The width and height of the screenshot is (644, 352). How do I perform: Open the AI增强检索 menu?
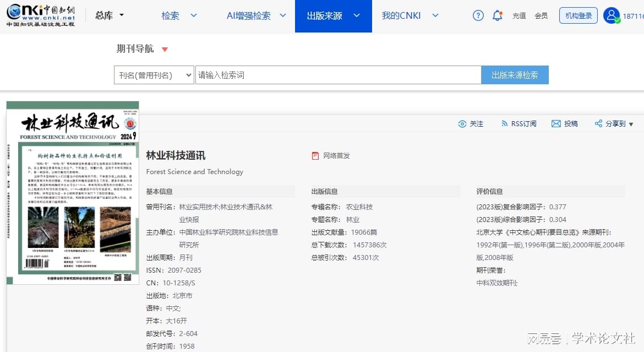tap(248, 15)
